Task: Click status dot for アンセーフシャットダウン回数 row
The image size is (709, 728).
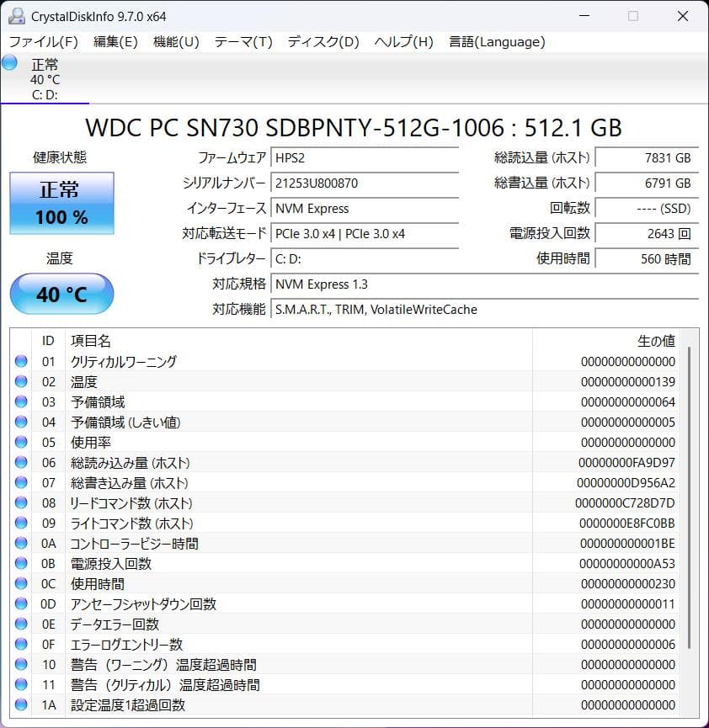Action: (21, 603)
